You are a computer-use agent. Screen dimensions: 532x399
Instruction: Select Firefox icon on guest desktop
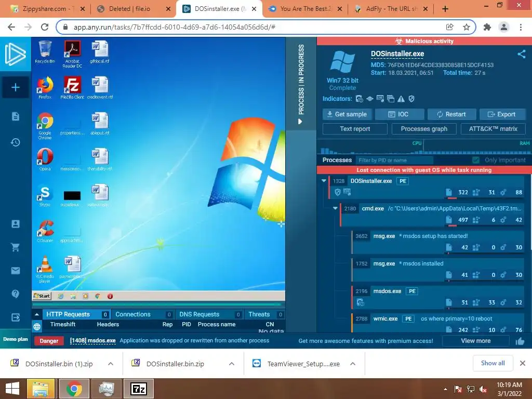click(x=45, y=87)
